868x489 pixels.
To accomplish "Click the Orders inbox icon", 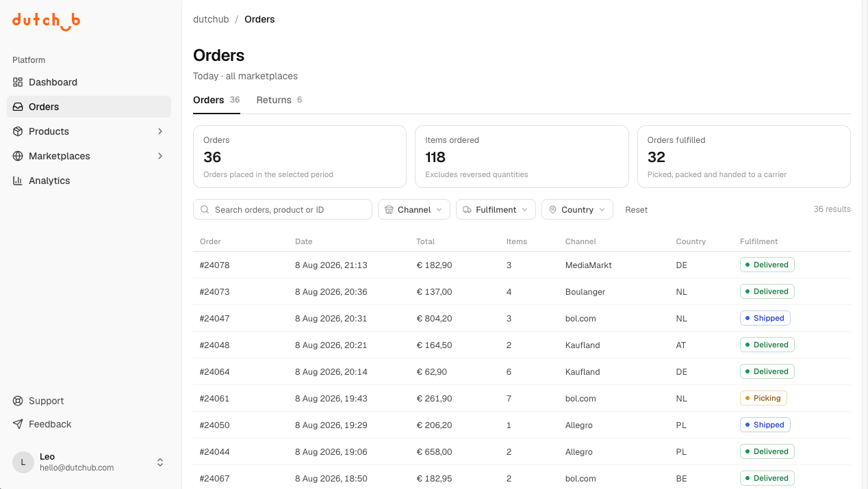I will [18, 107].
